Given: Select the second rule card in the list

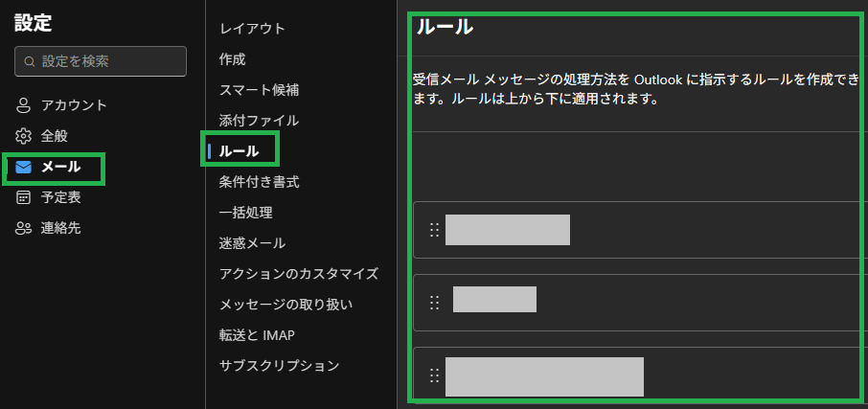Looking at the screenshot, I should (641, 302).
